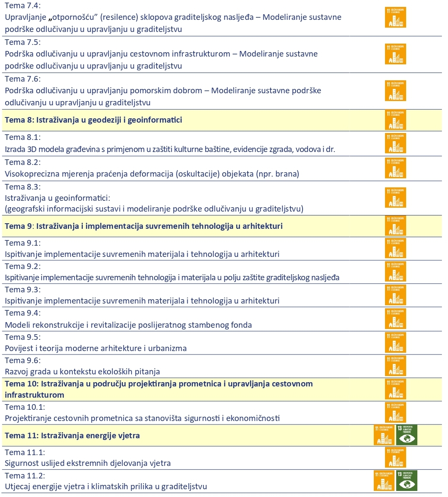This screenshot has width=448, height=497.
Task: Click the green SDG 13 icon beside the Tema 11 heading
Action: tap(407, 435)
